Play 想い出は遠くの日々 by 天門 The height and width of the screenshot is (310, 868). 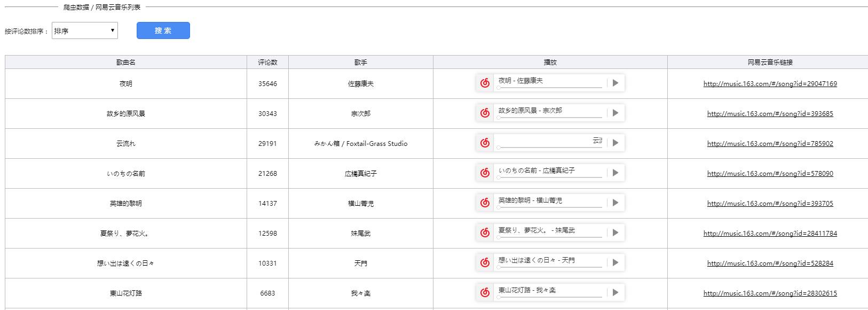click(616, 262)
